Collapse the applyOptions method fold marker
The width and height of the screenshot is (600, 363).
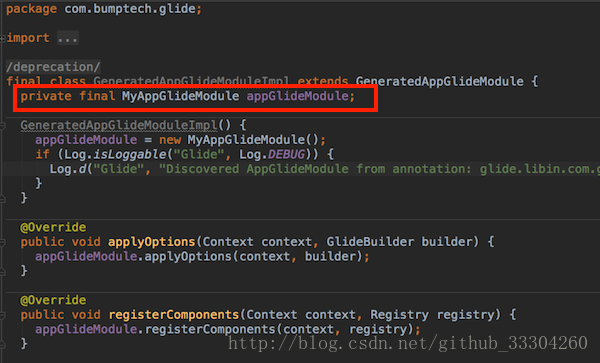coord(3,242)
